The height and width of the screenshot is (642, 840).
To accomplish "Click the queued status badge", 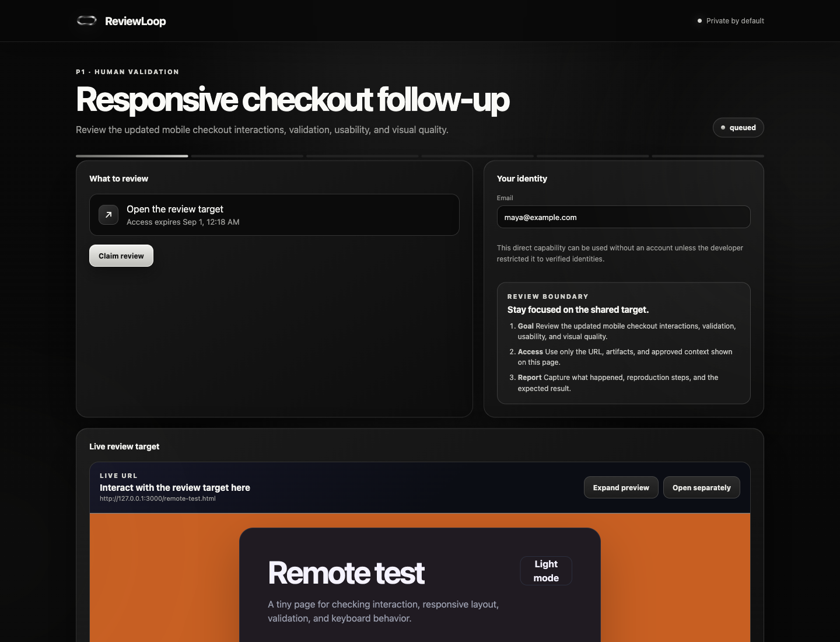I will [738, 128].
